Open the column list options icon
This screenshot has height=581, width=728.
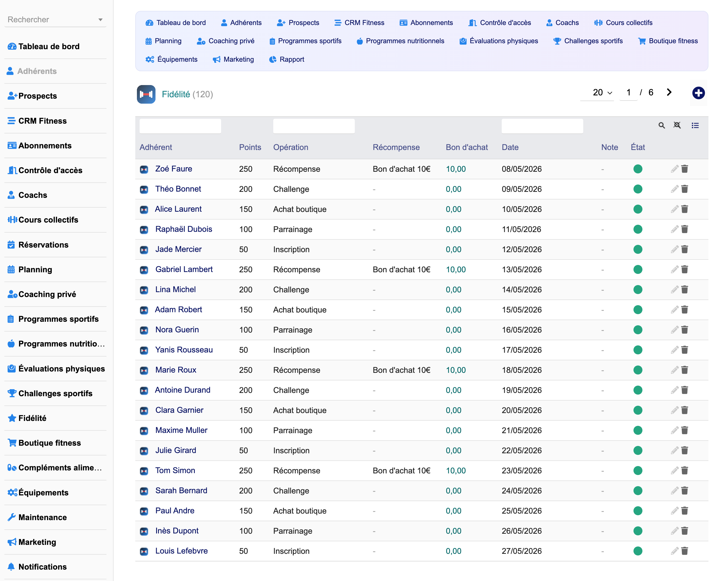click(695, 126)
